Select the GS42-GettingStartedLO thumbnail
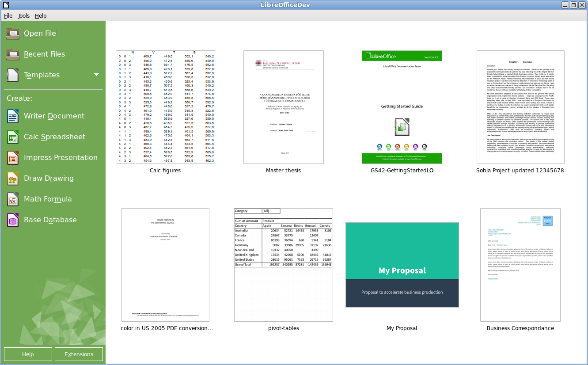Screen dimensions: 588x365 coord(402,107)
